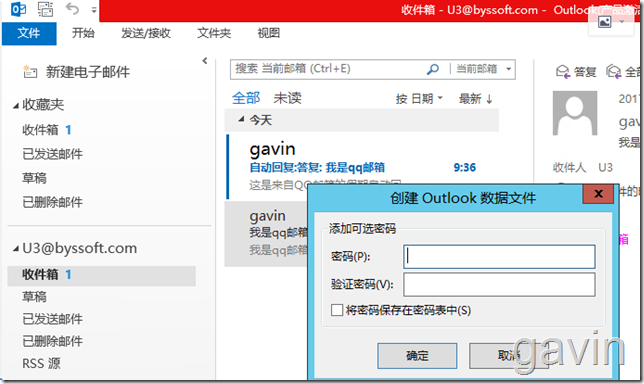Click the Send/Receive All Folders quick access icon
Image resolution: width=644 pixels, height=384 pixels.
tap(46, 9)
